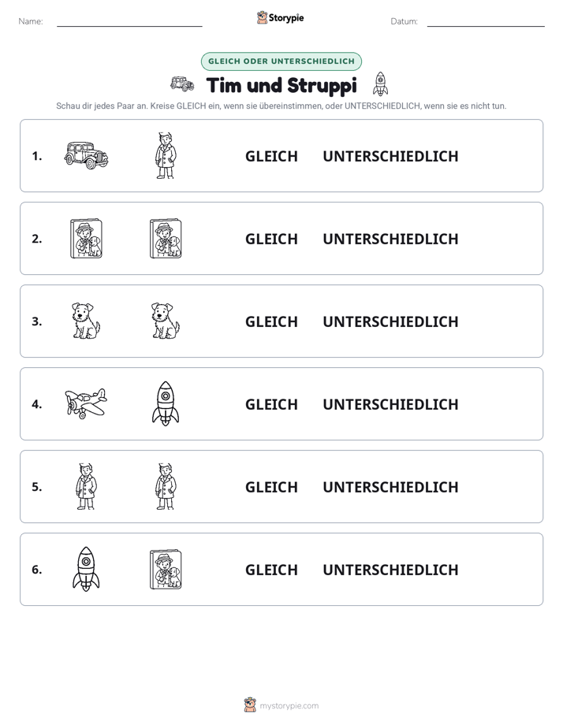Click the rocket icon beside the title

[380, 84]
